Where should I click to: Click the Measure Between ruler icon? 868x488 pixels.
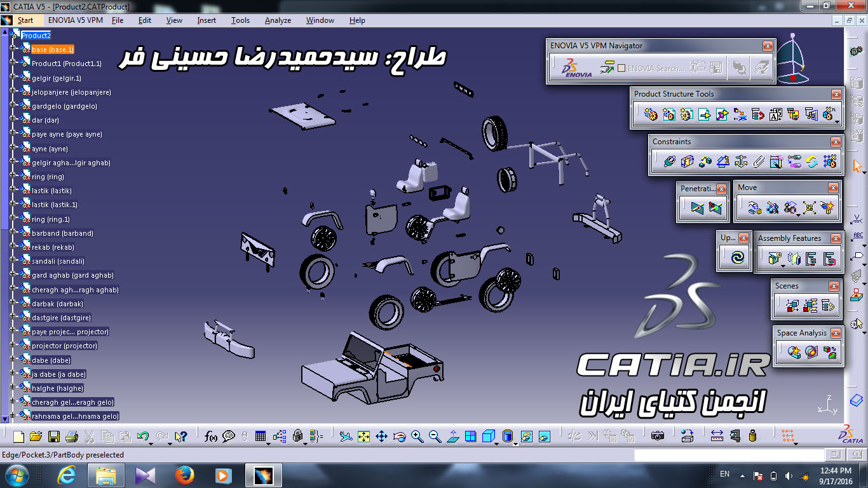click(717, 437)
